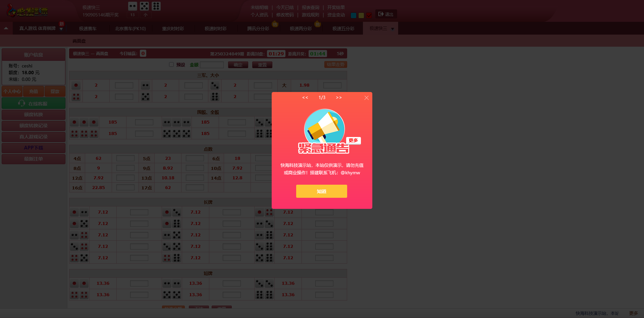Go to next notice with >> arrow
The height and width of the screenshot is (318, 644).
tap(339, 98)
